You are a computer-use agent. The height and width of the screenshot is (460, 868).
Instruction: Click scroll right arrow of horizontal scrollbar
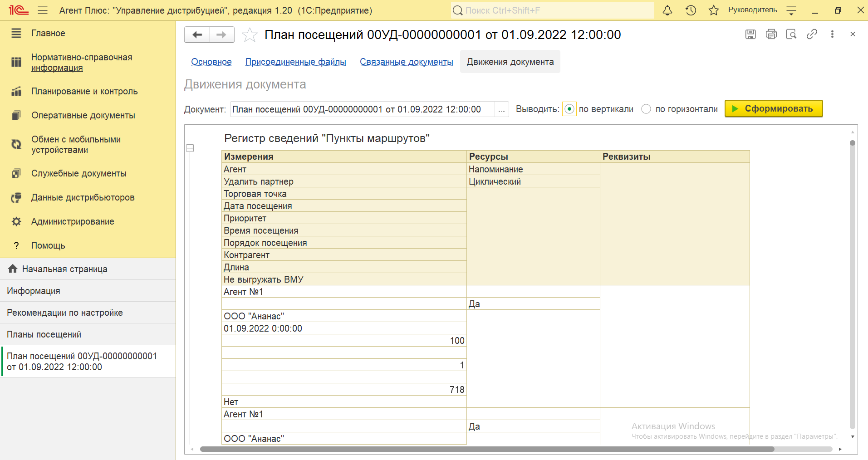[x=840, y=449]
